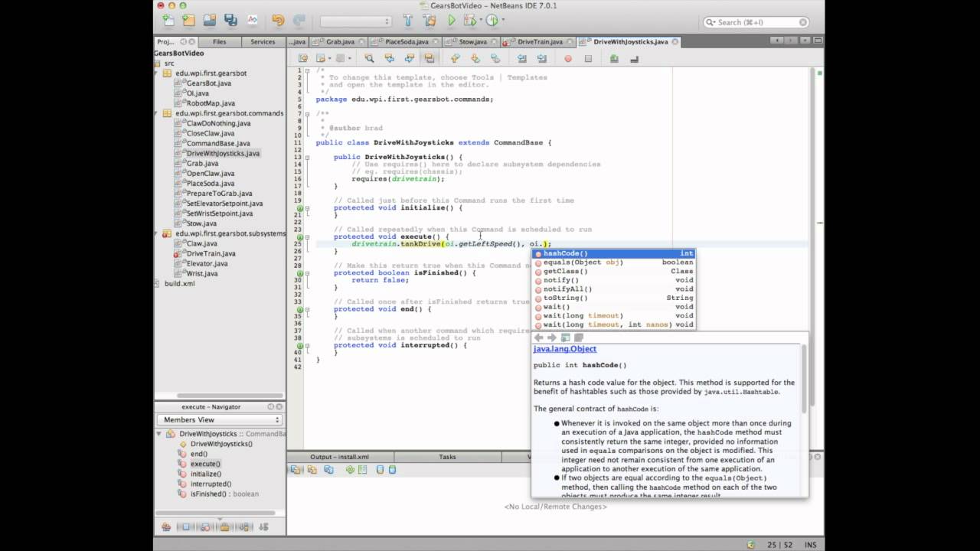Open the PlaceSoda.java editor tab
The width and height of the screenshot is (980, 551).
pyautogui.click(x=407, y=42)
